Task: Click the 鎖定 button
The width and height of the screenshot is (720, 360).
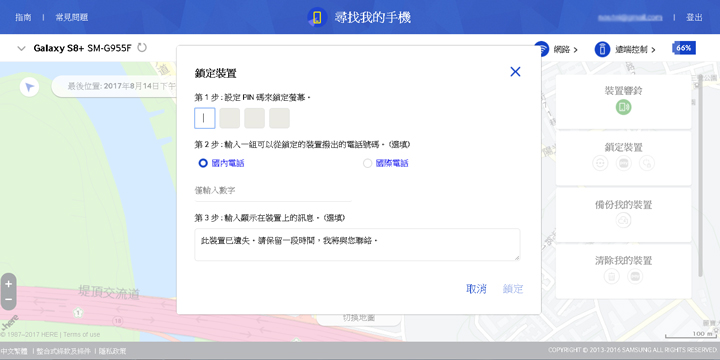Action: tap(513, 289)
